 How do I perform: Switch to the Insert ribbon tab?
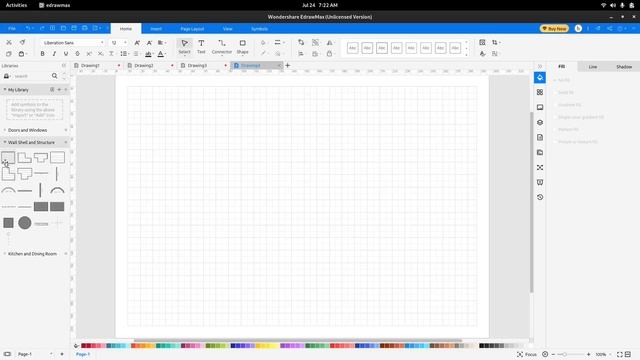156,29
